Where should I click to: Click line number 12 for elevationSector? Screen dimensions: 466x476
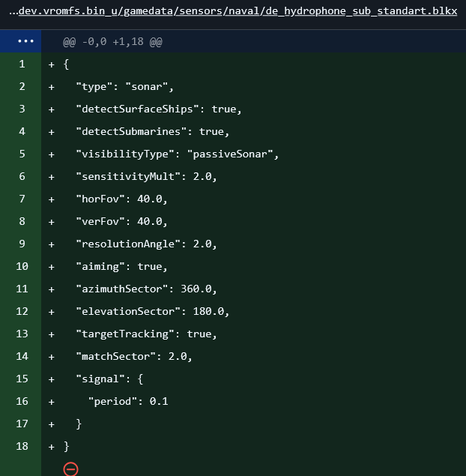21,311
